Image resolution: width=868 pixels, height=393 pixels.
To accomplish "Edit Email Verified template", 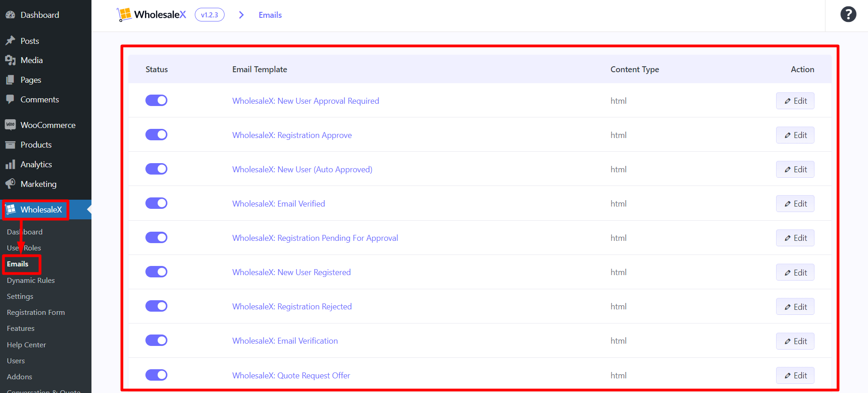I will (x=795, y=203).
